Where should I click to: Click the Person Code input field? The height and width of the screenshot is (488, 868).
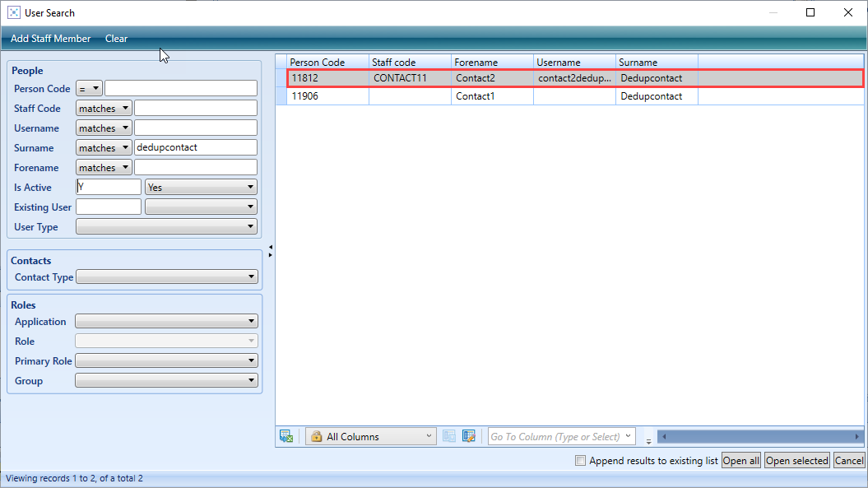[181, 89]
